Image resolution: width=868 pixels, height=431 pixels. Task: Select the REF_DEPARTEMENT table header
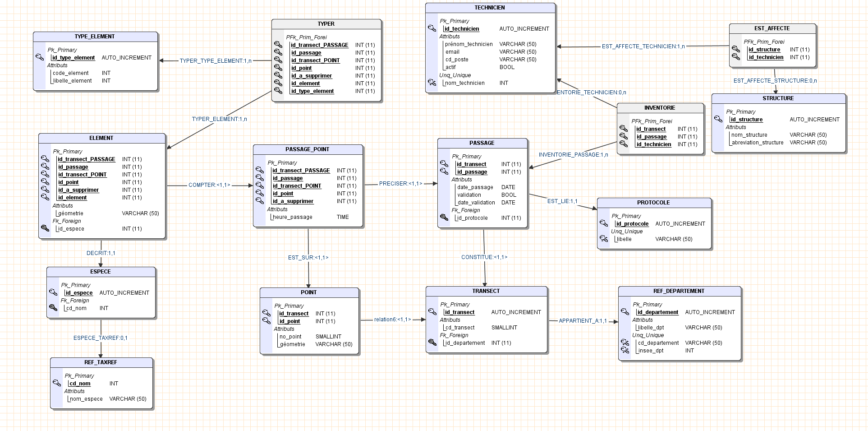pos(680,291)
